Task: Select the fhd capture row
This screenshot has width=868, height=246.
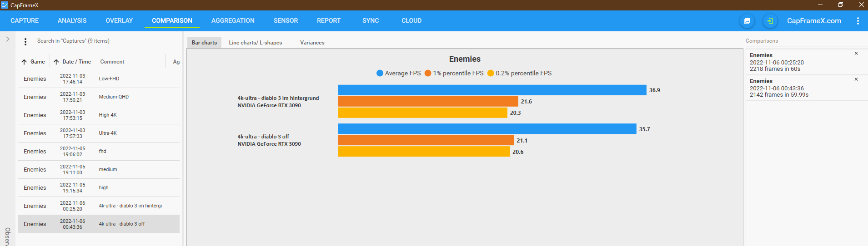Action: pos(99,152)
